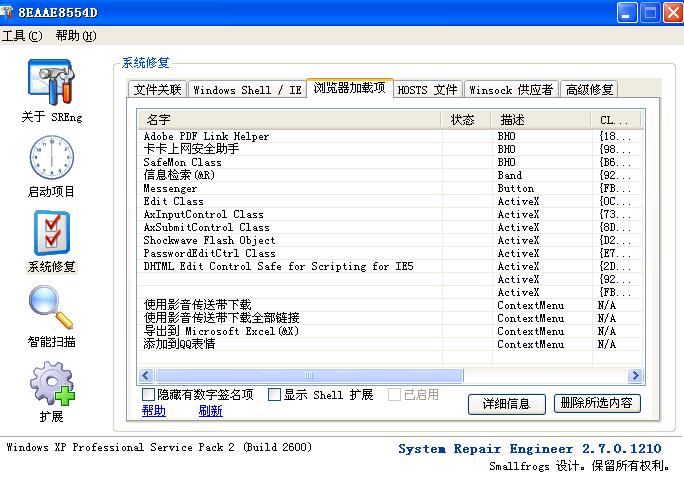The height and width of the screenshot is (479, 684).
Task: Open the 工具 menu
Action: point(22,35)
